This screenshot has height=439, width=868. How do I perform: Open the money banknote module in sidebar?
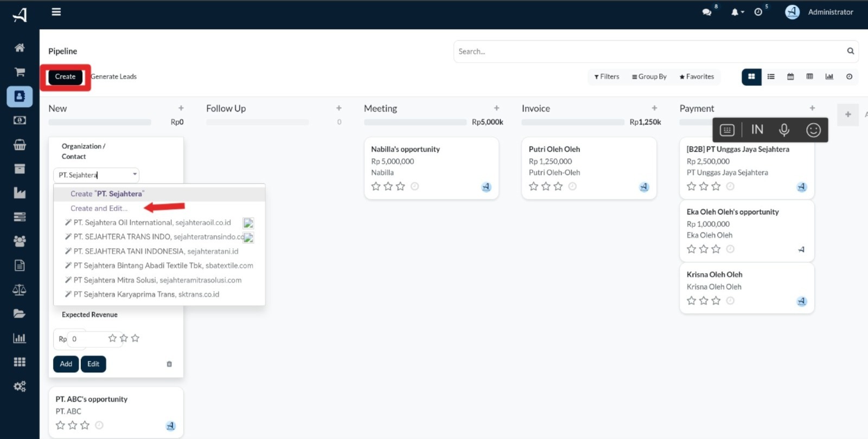click(x=20, y=120)
